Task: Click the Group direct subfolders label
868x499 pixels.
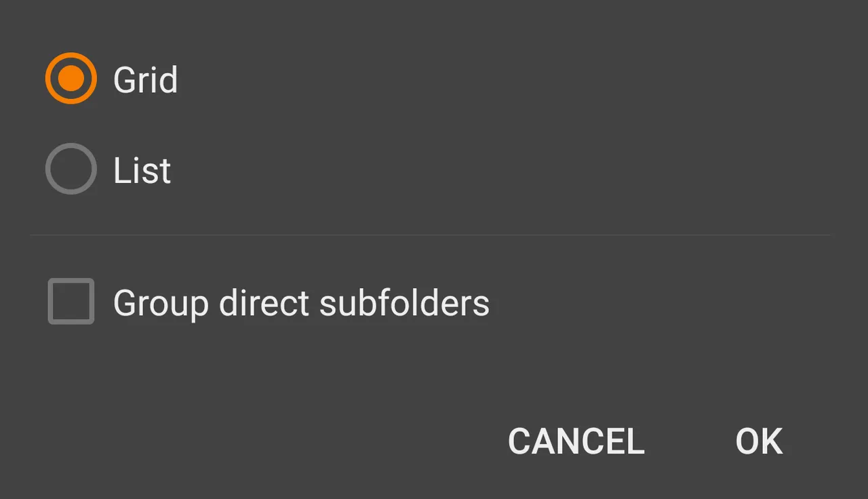Action: 301,302
